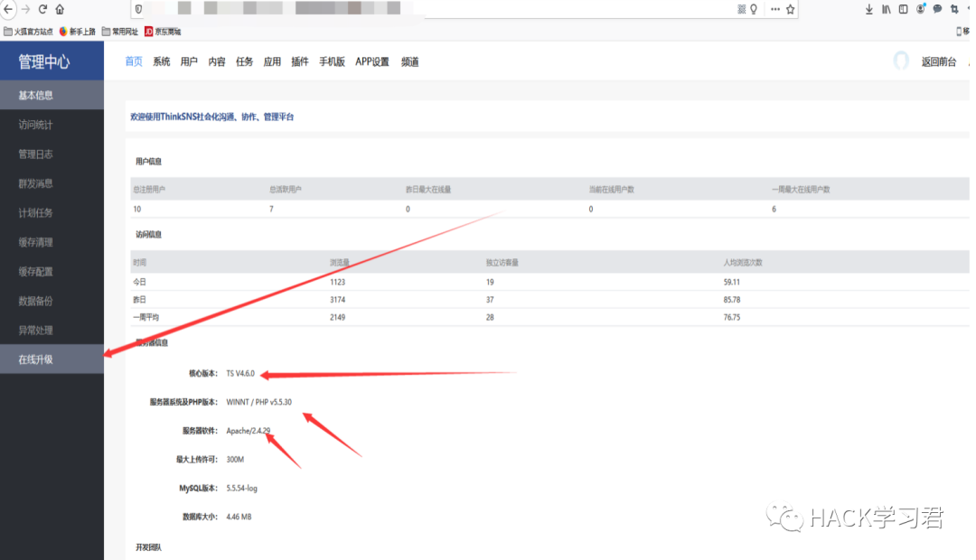This screenshot has height=560, width=976.
Task: Open 访问统计 in the sidebar
Action: click(52, 125)
